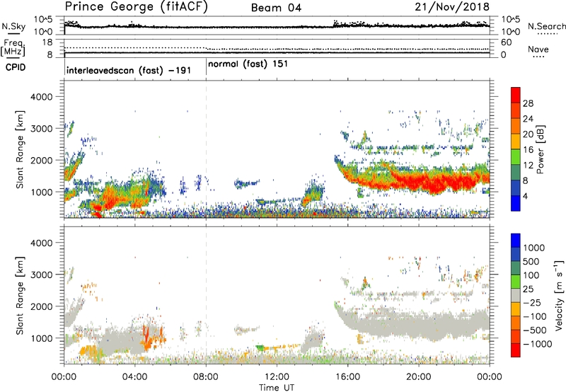Click the date '21/Nov/2018'
566x392 pixels.
[452, 7]
